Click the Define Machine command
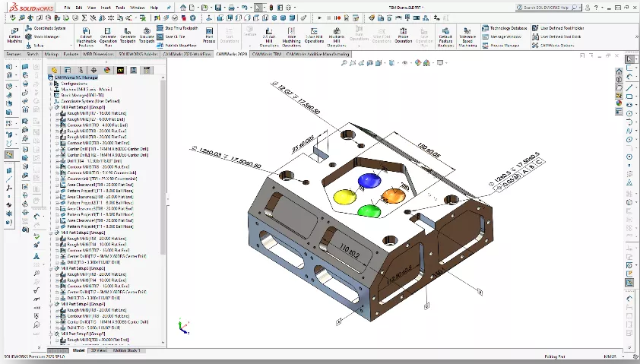 click(14, 36)
